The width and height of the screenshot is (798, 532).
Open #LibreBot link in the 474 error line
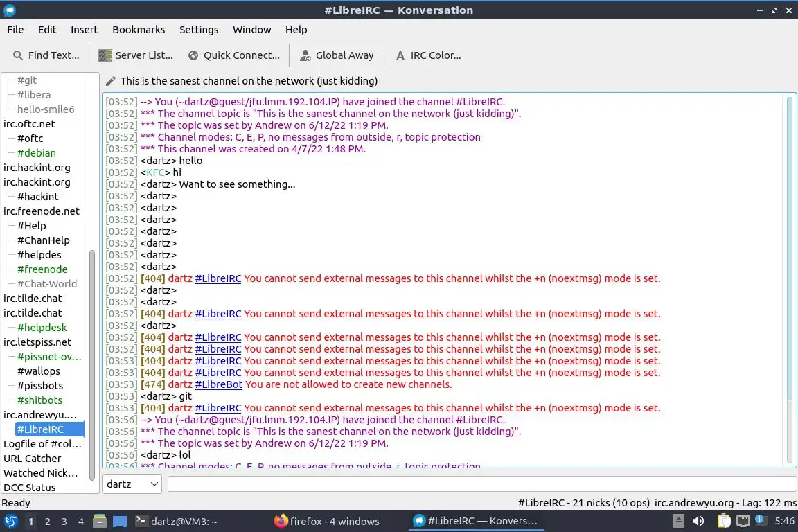pos(218,384)
